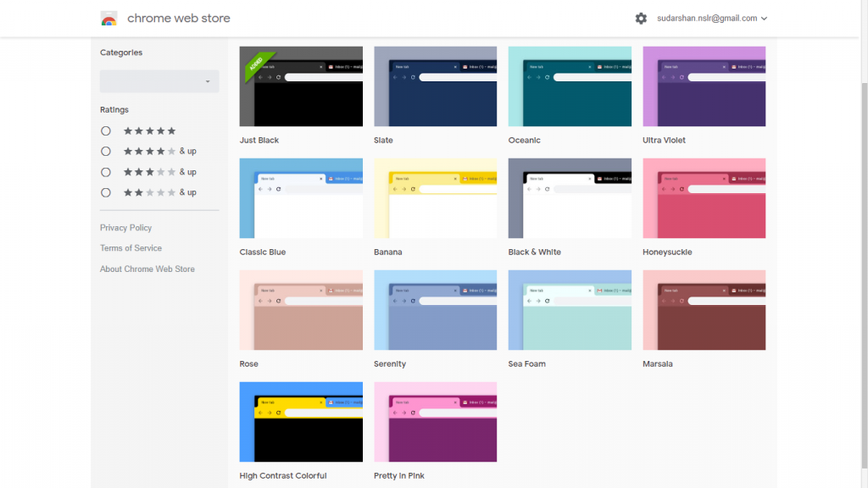Screen dimensions: 868x488
Task: Open the Ultra Violet theme thumbnail
Action: coord(704,86)
